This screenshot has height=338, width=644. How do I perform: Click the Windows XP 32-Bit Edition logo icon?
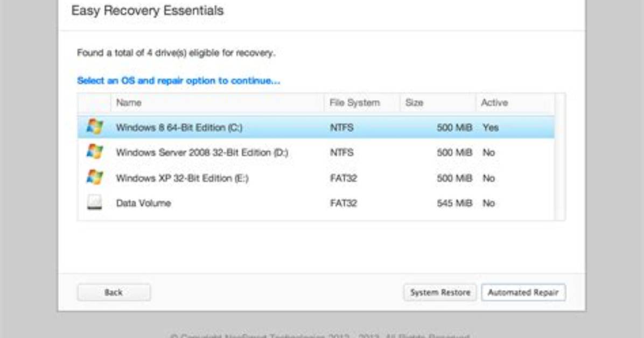click(x=94, y=178)
